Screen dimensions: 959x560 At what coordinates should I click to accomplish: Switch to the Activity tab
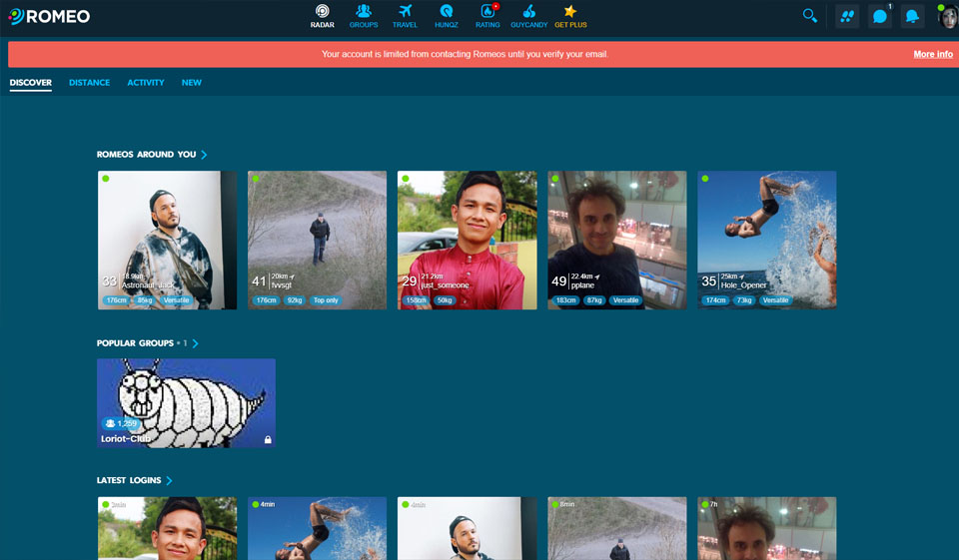coord(145,83)
